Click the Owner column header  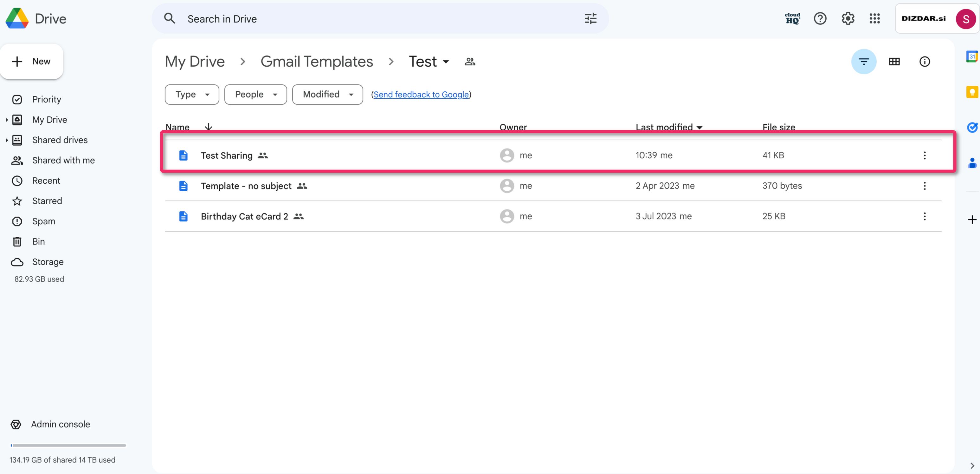click(x=513, y=127)
